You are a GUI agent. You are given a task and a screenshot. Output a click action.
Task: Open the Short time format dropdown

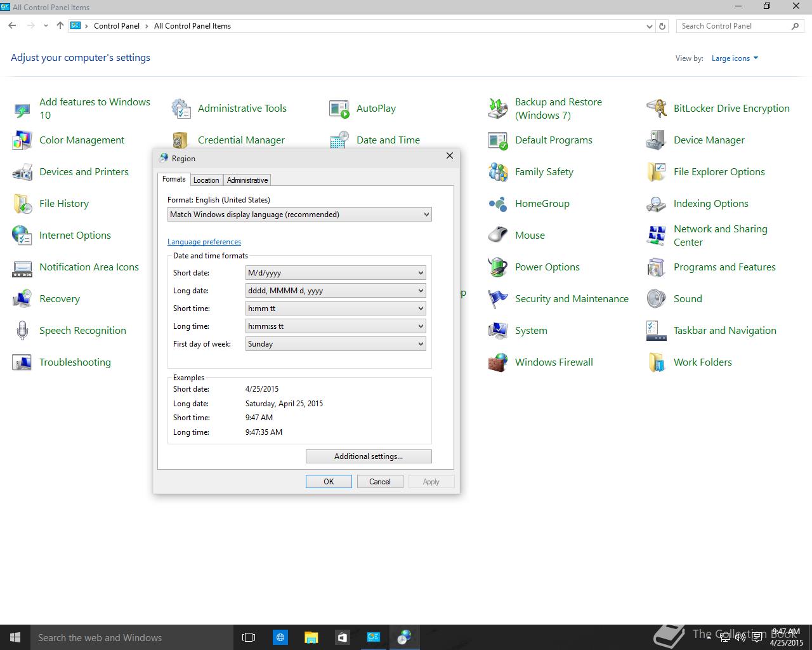click(336, 308)
